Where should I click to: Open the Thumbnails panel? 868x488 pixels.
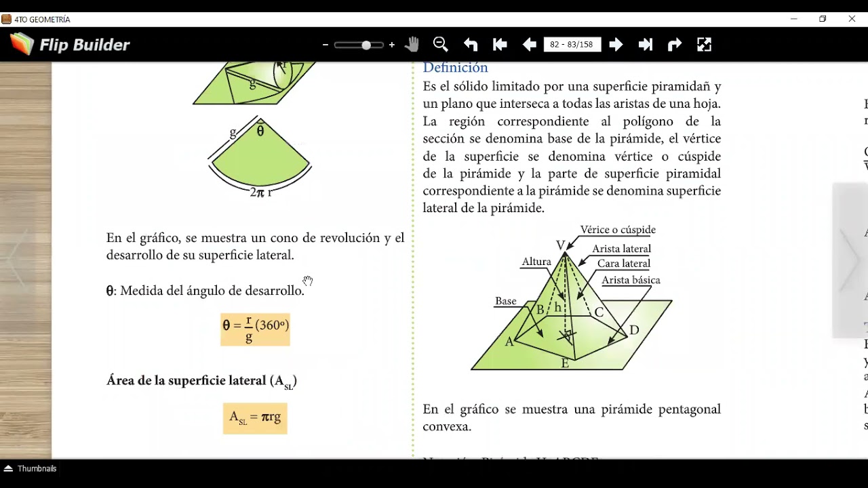pyautogui.click(x=31, y=468)
